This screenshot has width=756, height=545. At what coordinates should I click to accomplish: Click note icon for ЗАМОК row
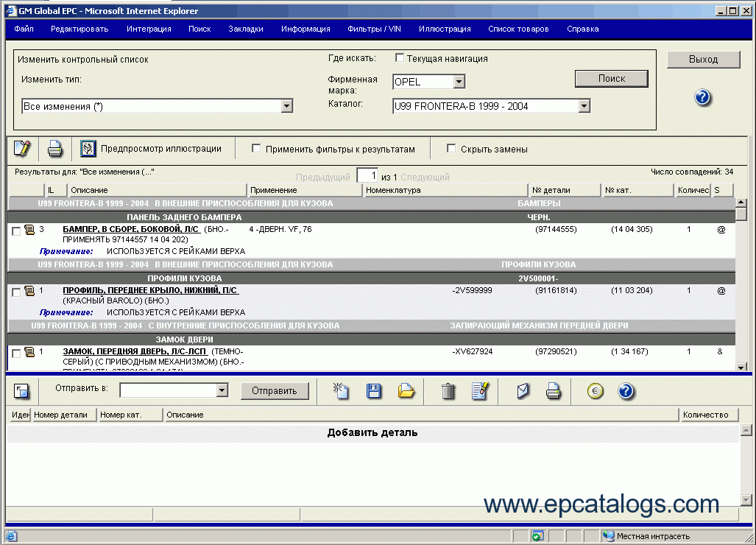pyautogui.click(x=30, y=352)
